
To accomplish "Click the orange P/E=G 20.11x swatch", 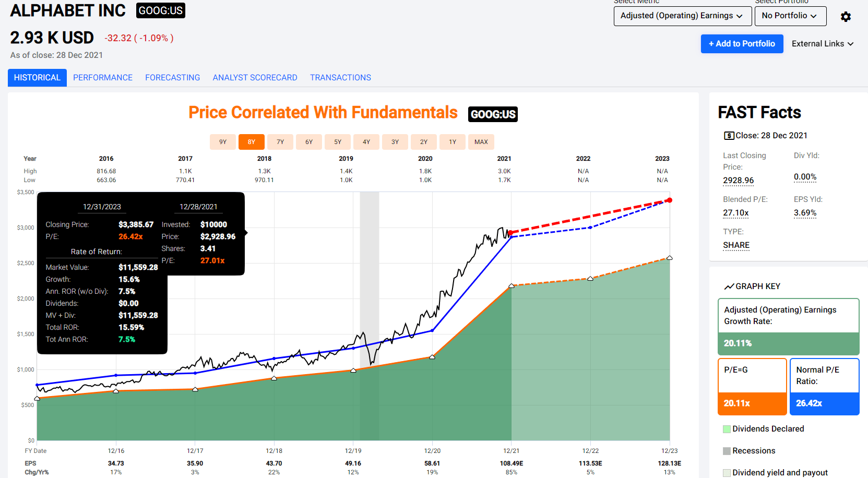I will pyautogui.click(x=752, y=403).
